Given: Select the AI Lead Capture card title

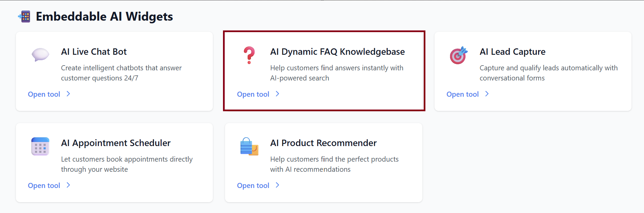Looking at the screenshot, I should pos(512,52).
